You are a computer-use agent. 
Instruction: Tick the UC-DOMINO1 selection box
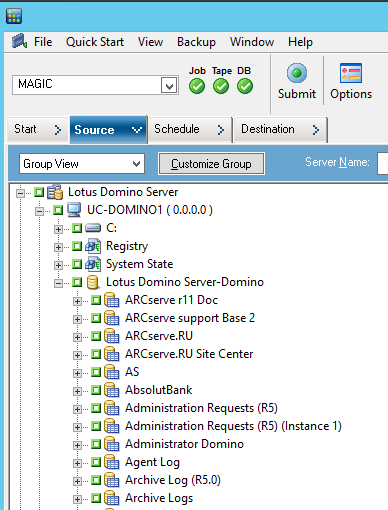[x=58, y=210]
